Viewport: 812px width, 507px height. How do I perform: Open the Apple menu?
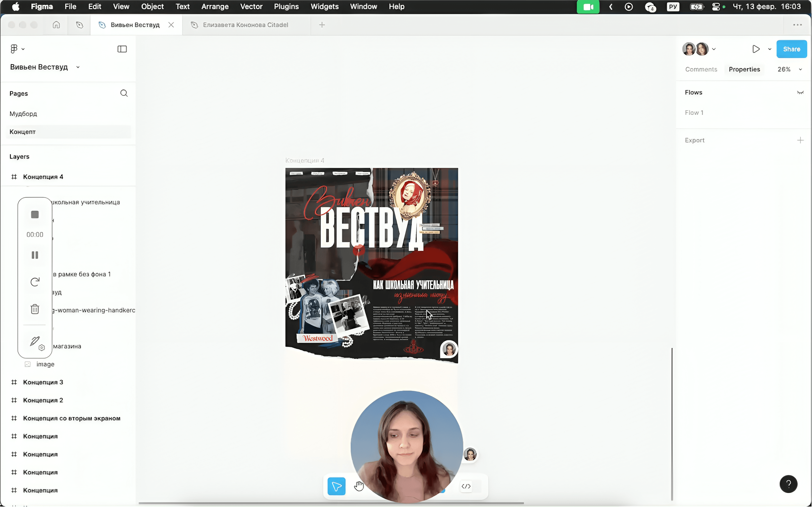(15, 7)
